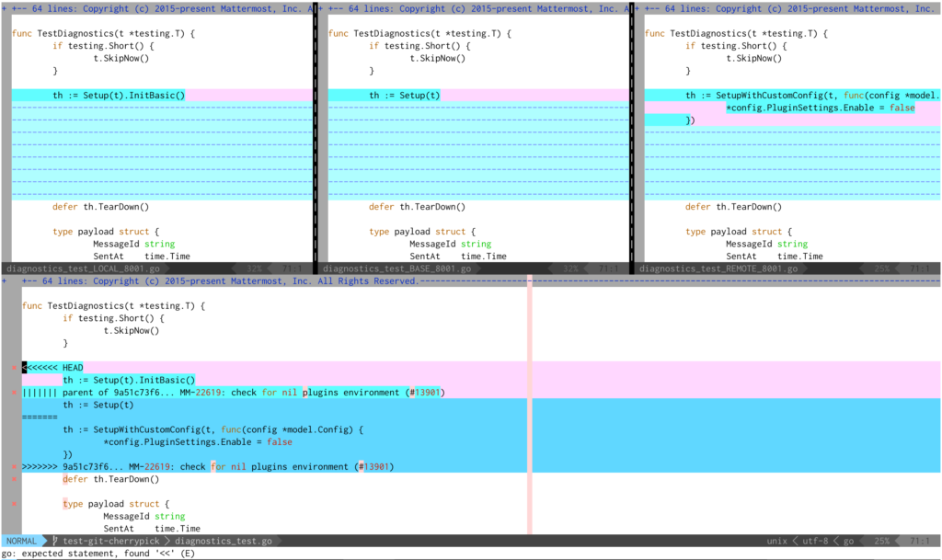
Task: Click func TestDiagnostics in the BASE pane
Action: 419,34
